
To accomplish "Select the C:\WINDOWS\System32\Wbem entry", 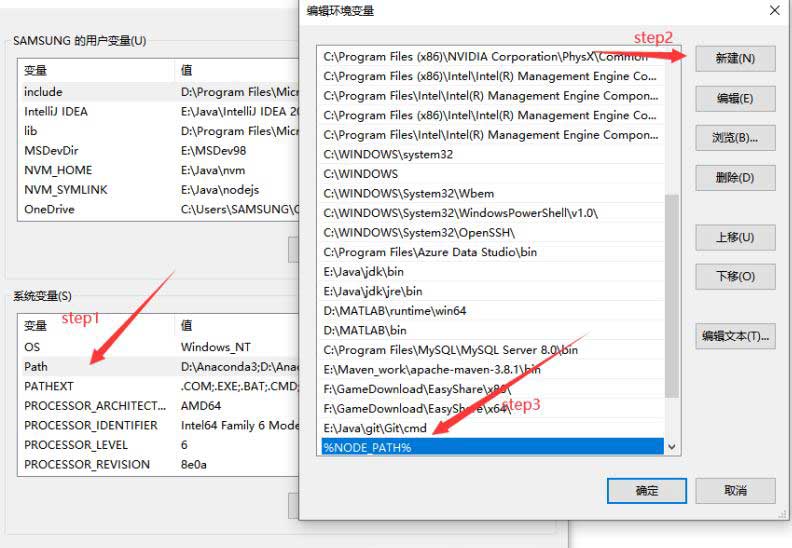I will click(x=492, y=193).
